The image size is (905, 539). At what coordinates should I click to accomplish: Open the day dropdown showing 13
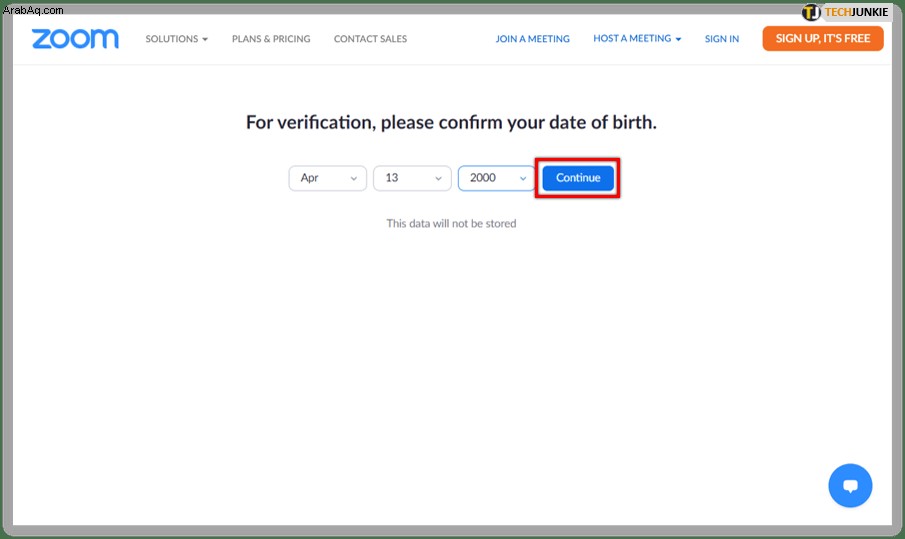point(412,178)
